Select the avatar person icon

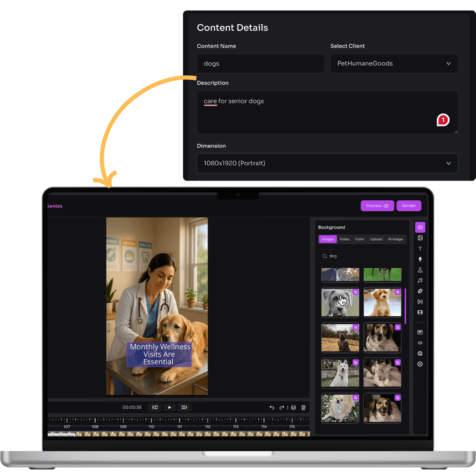click(x=420, y=270)
